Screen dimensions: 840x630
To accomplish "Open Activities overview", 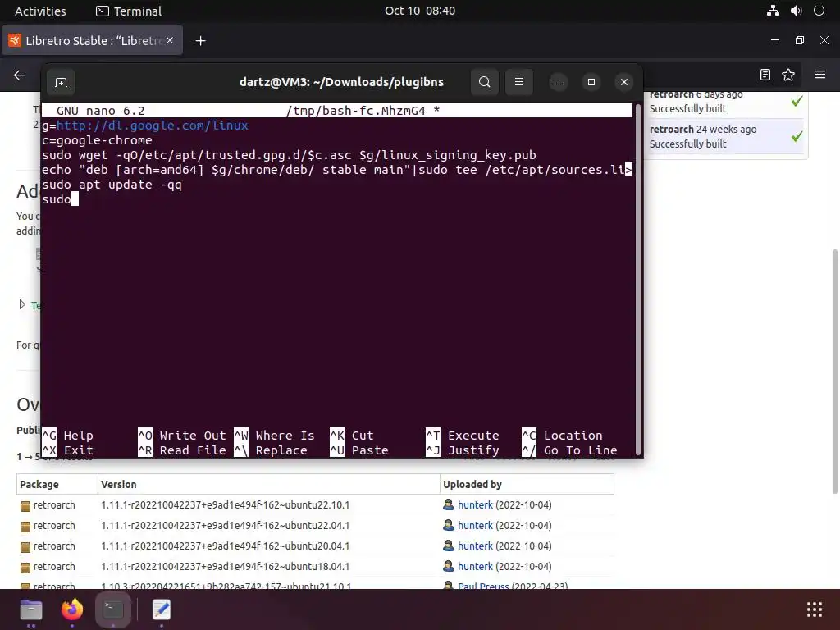I will coord(40,11).
